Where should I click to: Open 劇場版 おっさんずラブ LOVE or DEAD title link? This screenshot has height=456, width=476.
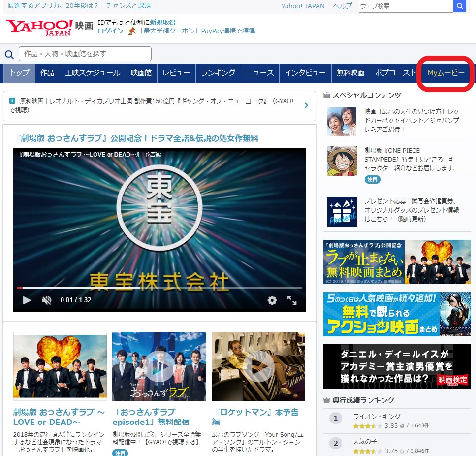pos(59,417)
